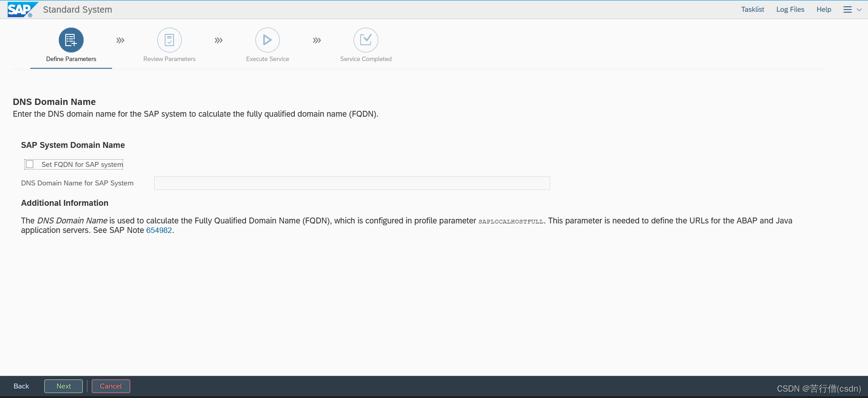Viewport: 868px width, 398px height.
Task: Click the SAPLOCALHOSTFULL parameter text
Action: [511, 221]
